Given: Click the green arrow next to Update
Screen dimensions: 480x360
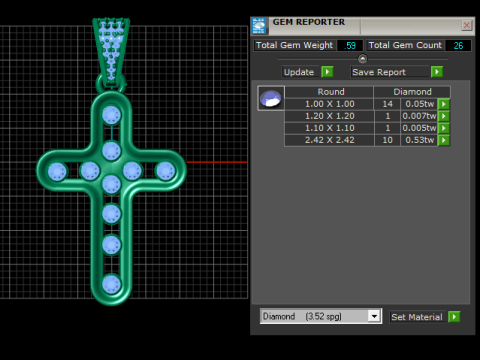Looking at the screenshot, I should (327, 72).
